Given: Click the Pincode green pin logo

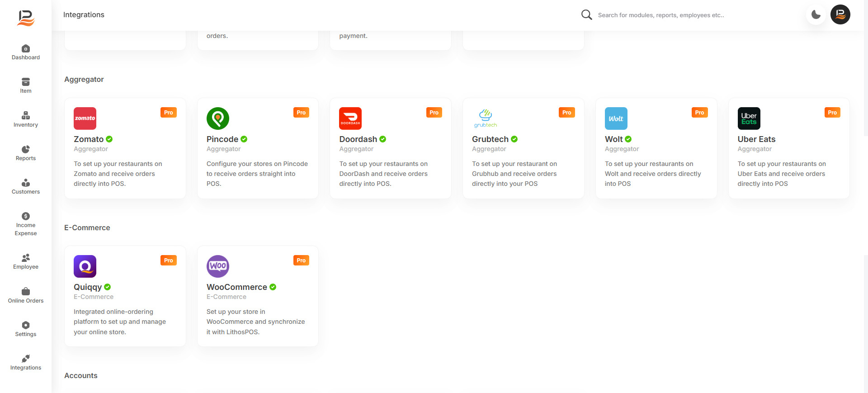Looking at the screenshot, I should 218,118.
